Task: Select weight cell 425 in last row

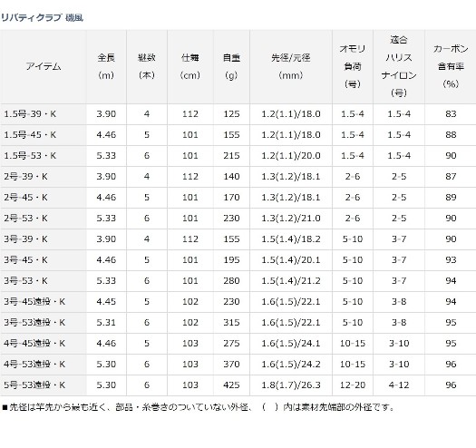Action: [x=231, y=385]
